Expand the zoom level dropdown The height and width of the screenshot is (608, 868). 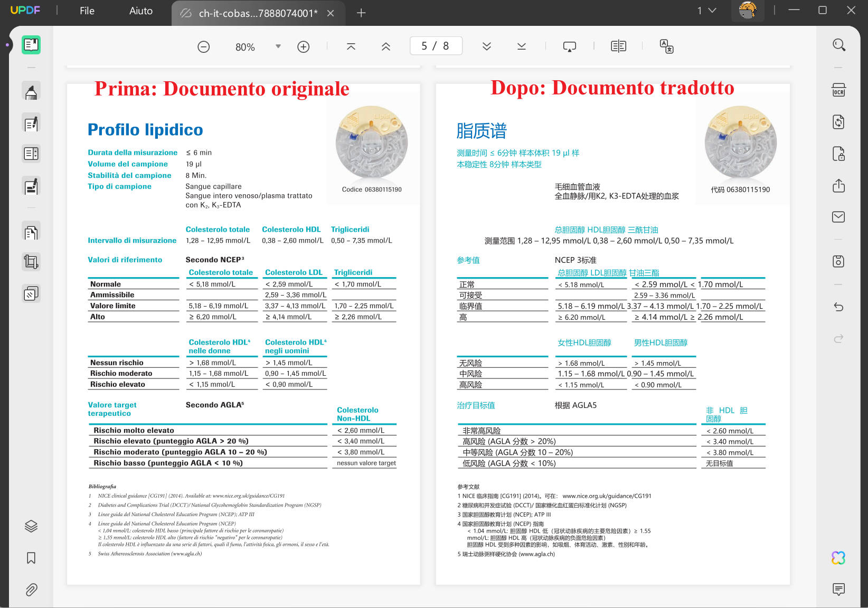click(278, 46)
